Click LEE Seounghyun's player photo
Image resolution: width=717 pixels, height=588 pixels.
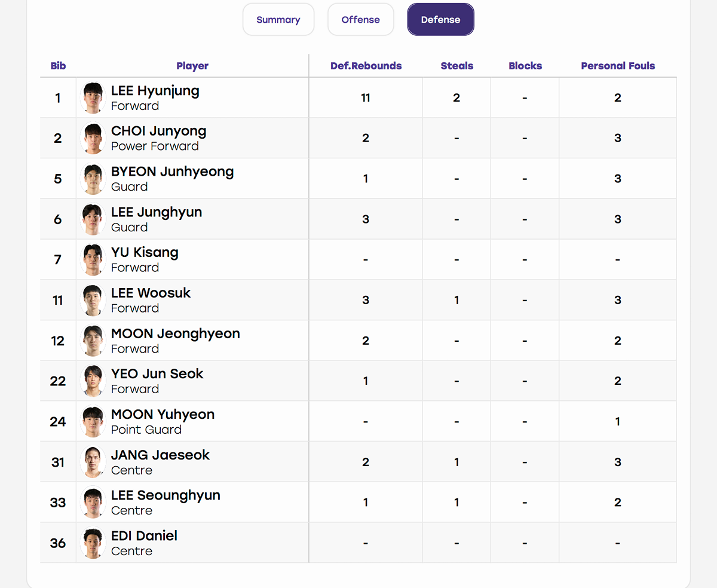tap(93, 503)
